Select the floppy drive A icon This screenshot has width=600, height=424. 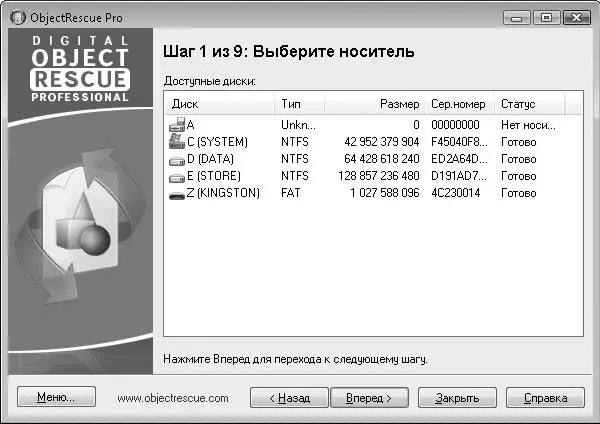pyautogui.click(x=178, y=125)
